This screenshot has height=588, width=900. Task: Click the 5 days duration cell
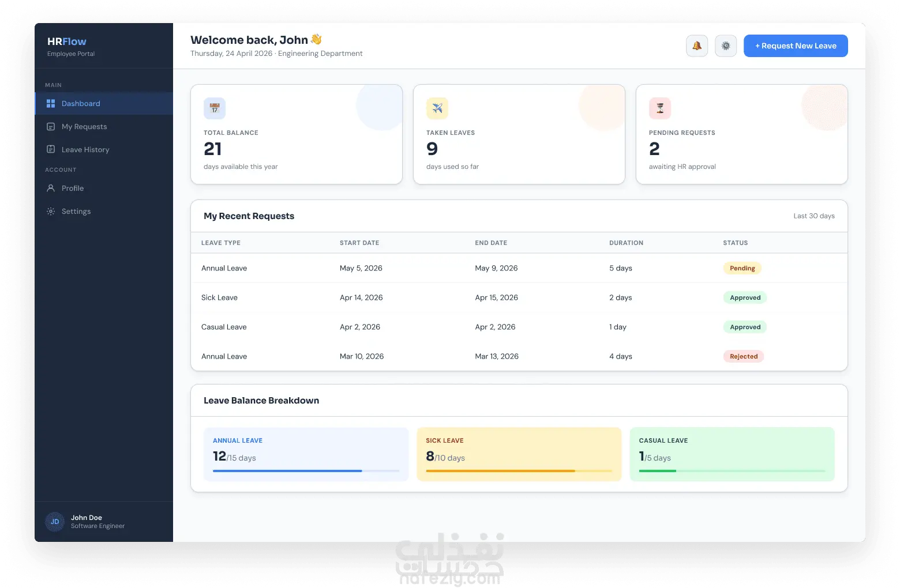pyautogui.click(x=621, y=268)
